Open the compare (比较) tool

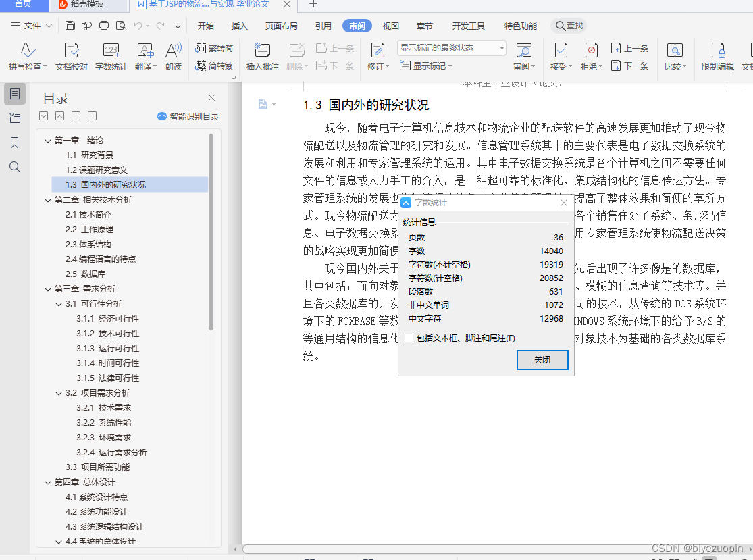tap(675, 57)
